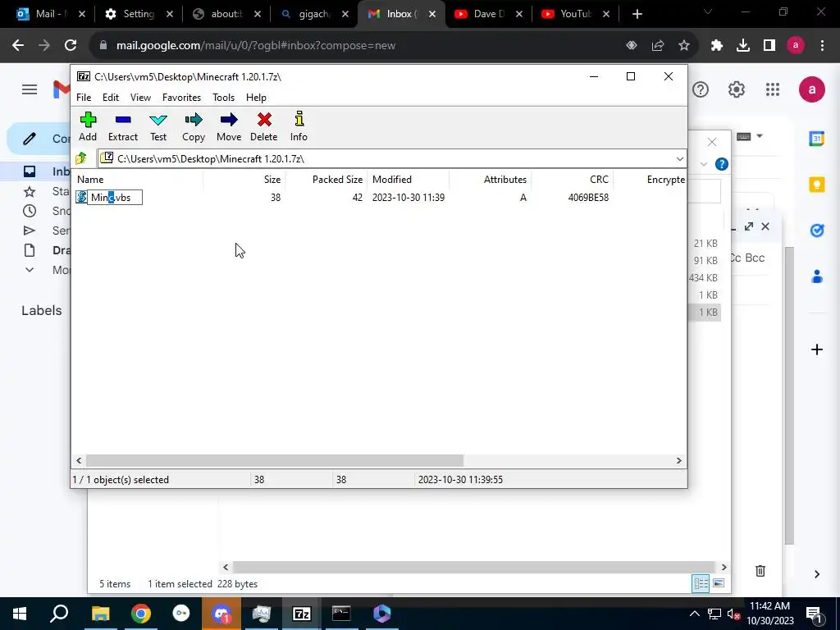
Task: Show hidden system tray icons
Action: (694, 614)
